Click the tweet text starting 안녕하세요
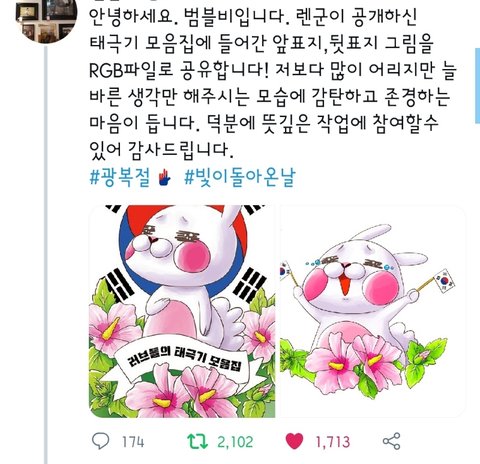The height and width of the screenshot is (464, 480). coord(273,83)
